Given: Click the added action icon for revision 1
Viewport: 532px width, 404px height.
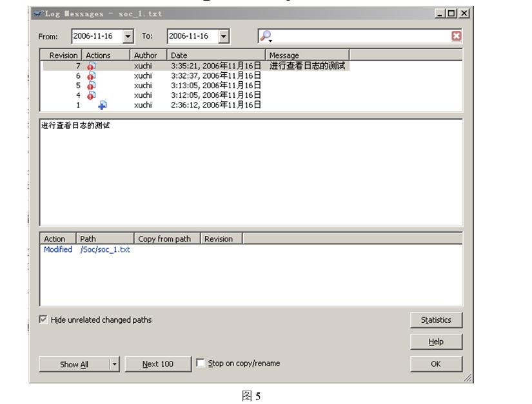Looking at the screenshot, I should point(102,104).
